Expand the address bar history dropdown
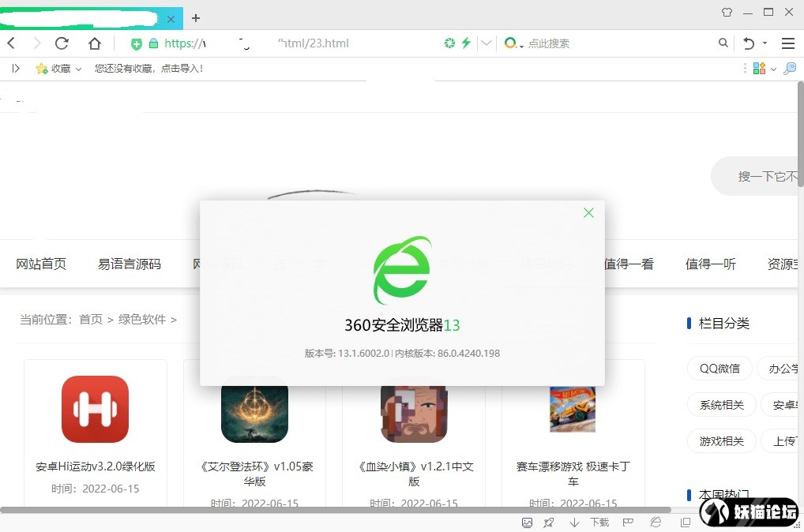Image resolution: width=804 pixels, height=532 pixels. [x=486, y=43]
